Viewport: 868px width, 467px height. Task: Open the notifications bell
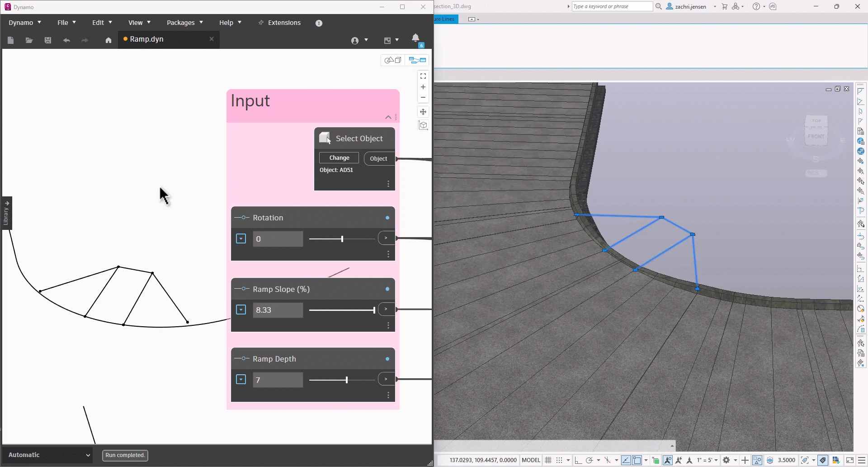tap(415, 38)
